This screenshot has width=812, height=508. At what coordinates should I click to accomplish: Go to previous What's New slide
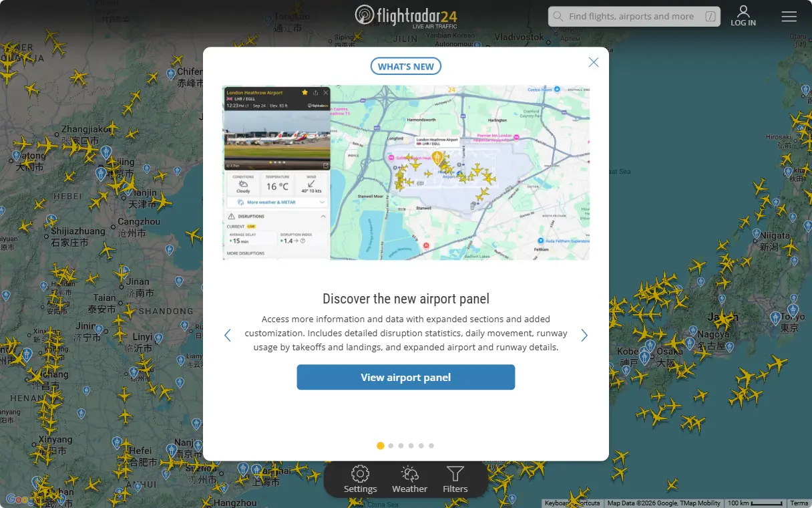(x=228, y=335)
